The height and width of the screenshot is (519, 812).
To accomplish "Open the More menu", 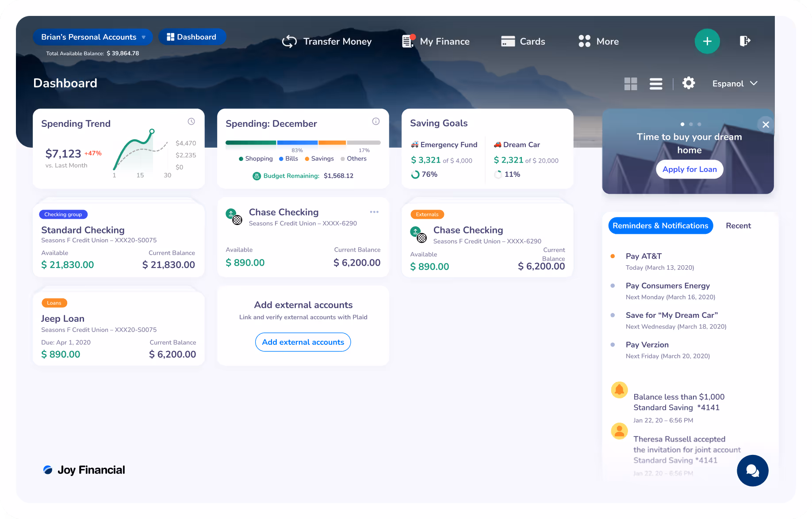I will coord(598,41).
